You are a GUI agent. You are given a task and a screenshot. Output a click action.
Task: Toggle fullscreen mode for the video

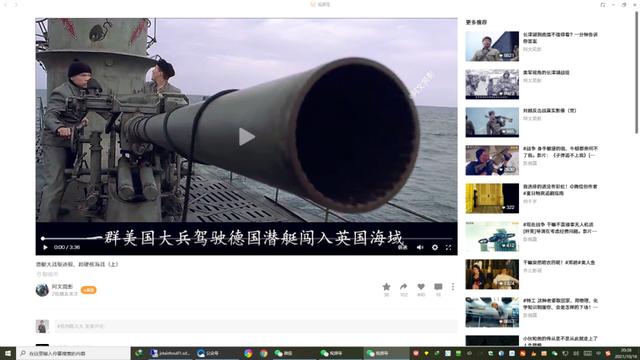[449, 247]
